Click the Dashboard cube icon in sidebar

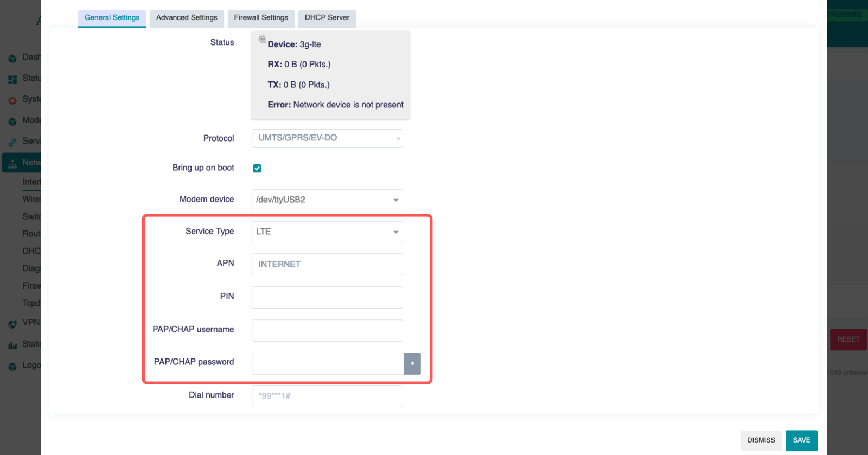coord(12,58)
